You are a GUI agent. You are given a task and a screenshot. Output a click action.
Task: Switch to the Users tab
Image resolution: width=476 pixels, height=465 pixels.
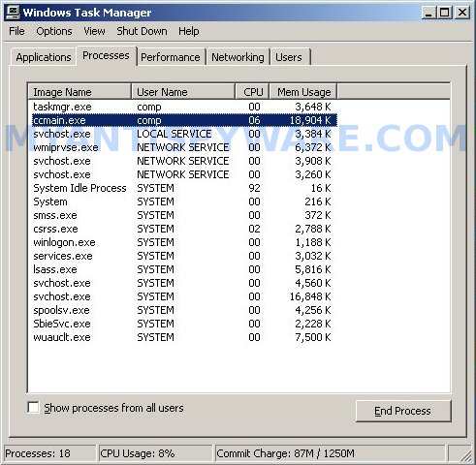pyautogui.click(x=289, y=57)
